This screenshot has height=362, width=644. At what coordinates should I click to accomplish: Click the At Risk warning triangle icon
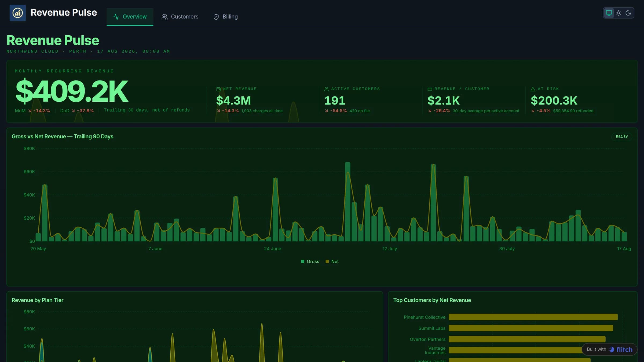click(x=533, y=89)
